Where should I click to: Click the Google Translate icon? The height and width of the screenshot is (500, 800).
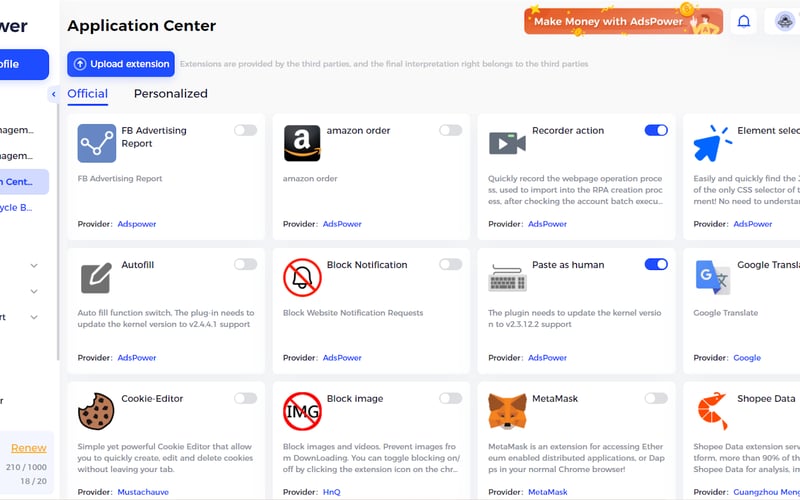click(712, 278)
